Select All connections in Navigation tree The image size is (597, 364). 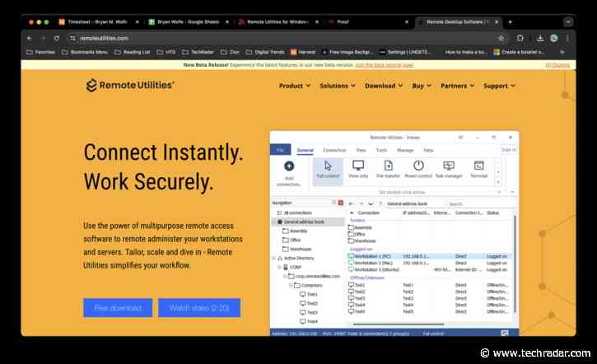tap(295, 212)
